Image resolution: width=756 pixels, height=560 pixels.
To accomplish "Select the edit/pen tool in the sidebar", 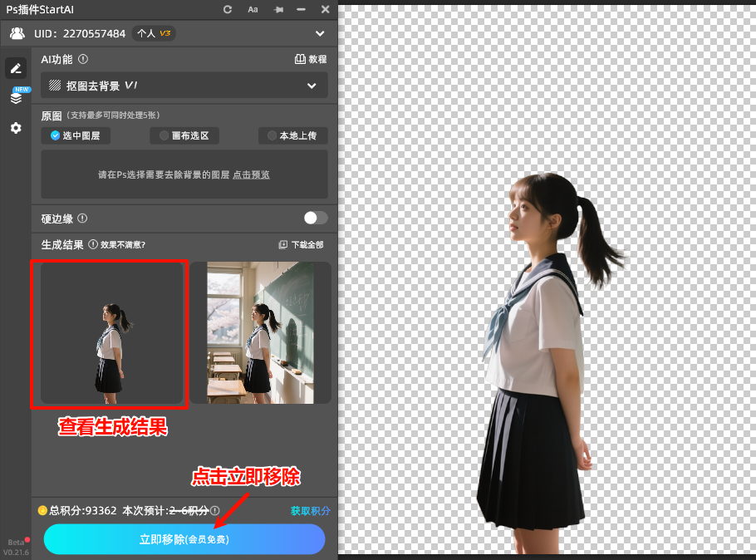I will click(16, 67).
